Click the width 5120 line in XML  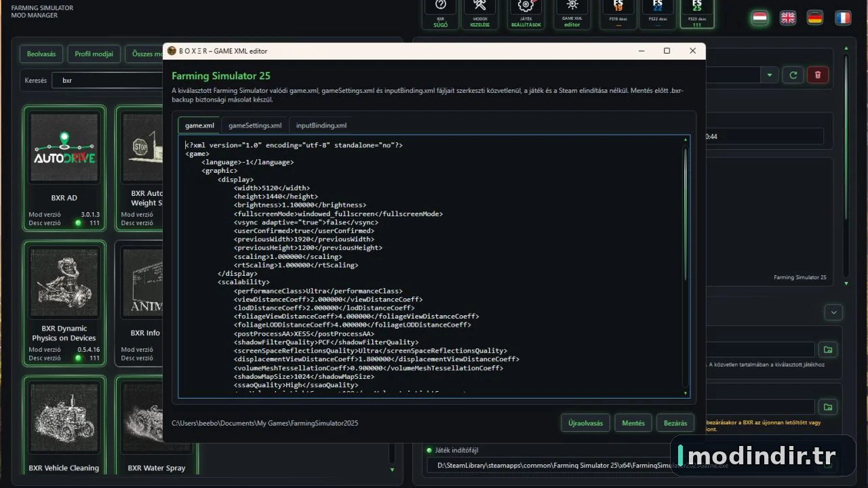(272, 188)
